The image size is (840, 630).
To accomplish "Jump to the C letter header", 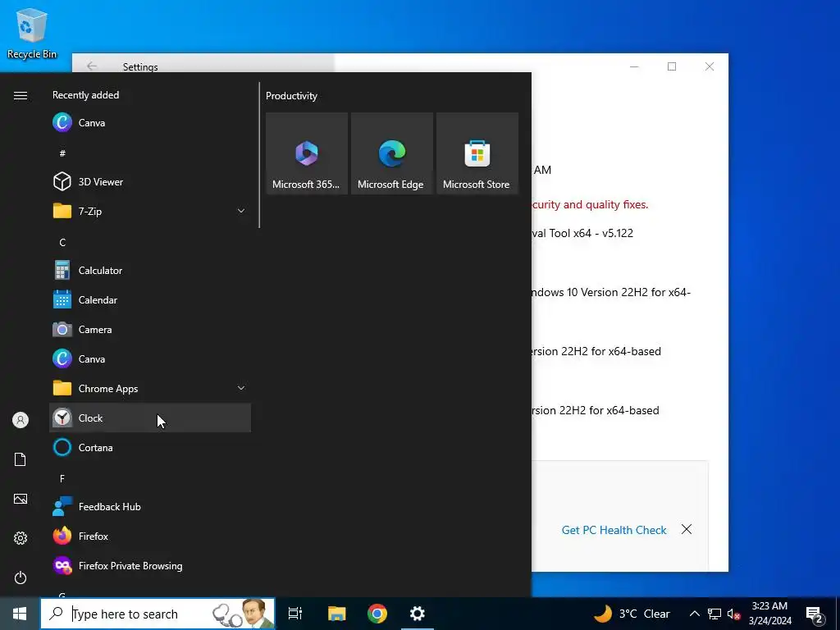I will 62,242.
